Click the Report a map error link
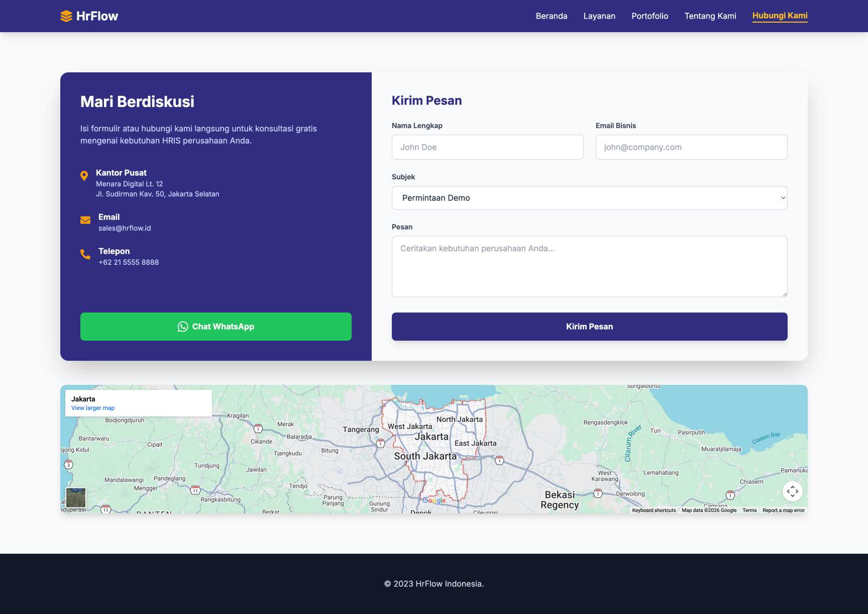This screenshot has width=868, height=614. click(x=783, y=510)
